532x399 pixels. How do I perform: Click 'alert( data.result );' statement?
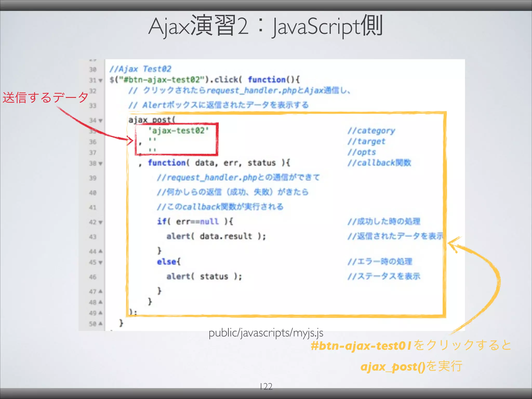216,236
